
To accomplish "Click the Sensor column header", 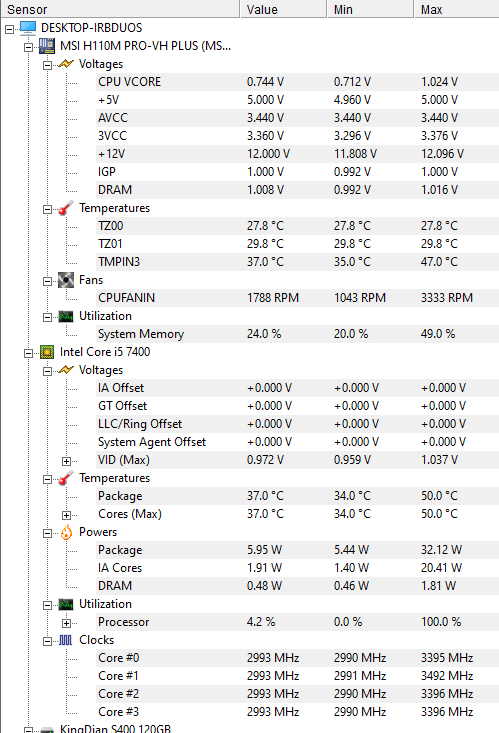I will [120, 9].
